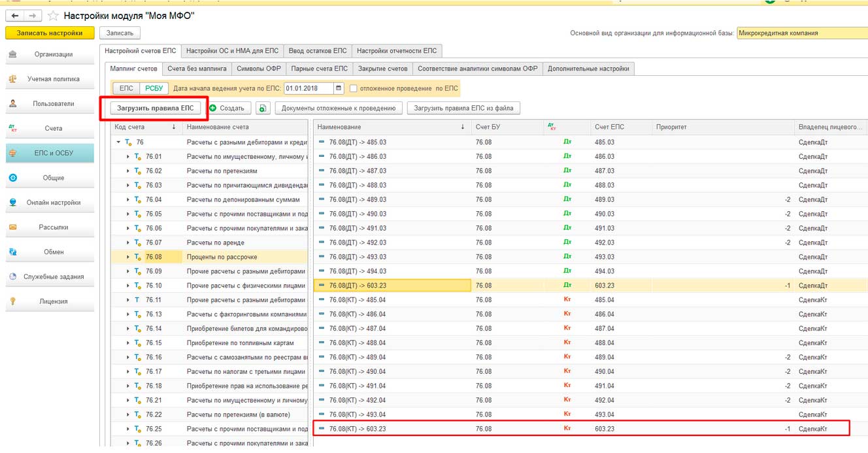Click the Создать button
Viewport: 868px width, 453px height.
228,109
